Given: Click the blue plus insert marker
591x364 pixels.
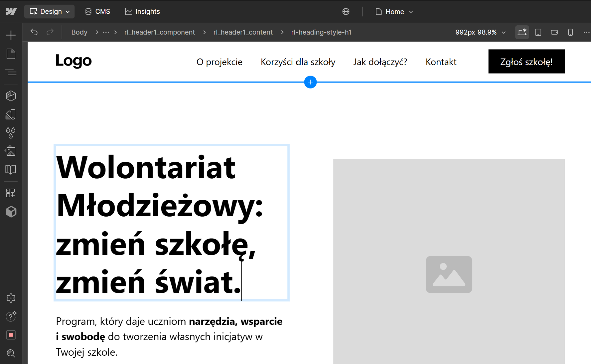Looking at the screenshot, I should [311, 82].
